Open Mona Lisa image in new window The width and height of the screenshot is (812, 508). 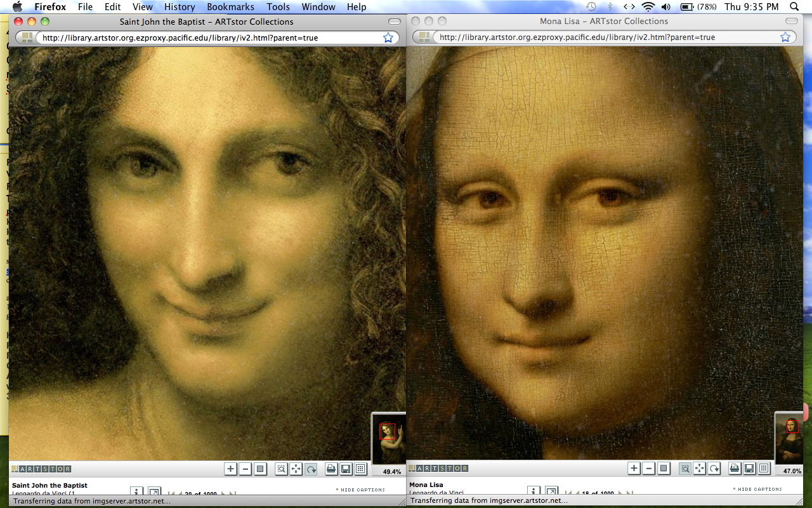(x=551, y=491)
